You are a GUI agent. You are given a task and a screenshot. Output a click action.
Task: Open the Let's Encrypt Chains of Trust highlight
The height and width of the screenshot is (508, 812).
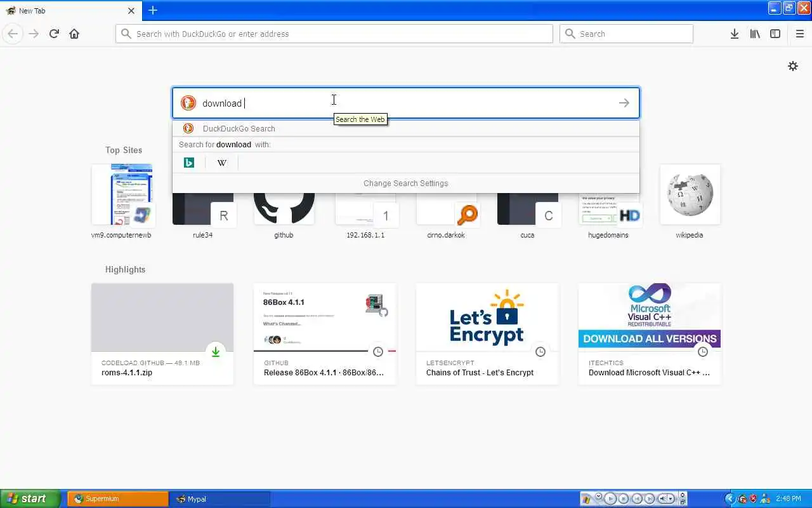tap(487, 333)
